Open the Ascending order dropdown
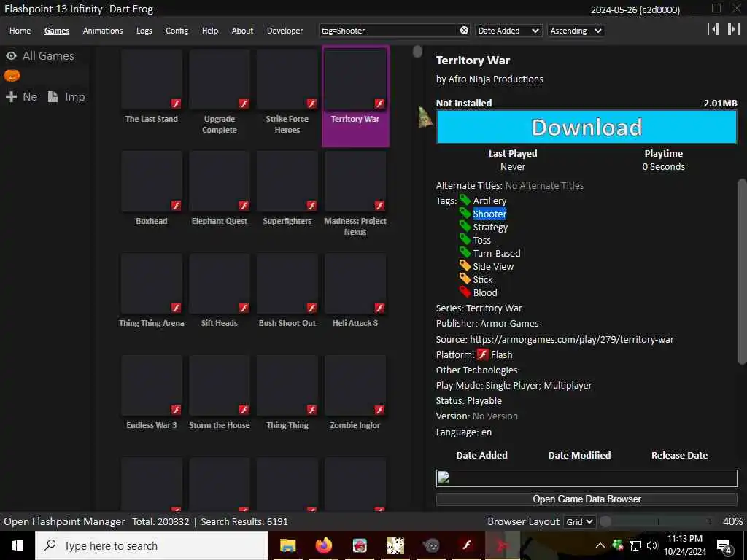Image resolution: width=747 pixels, height=560 pixels. coord(576,31)
